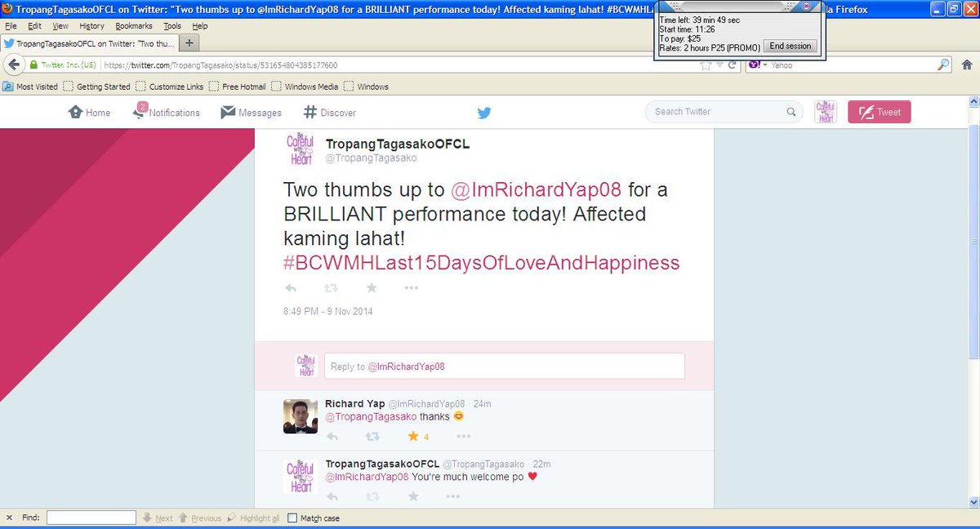Click the Firefox back arrow button
Screen dimensions: 980x529
pos(13,64)
